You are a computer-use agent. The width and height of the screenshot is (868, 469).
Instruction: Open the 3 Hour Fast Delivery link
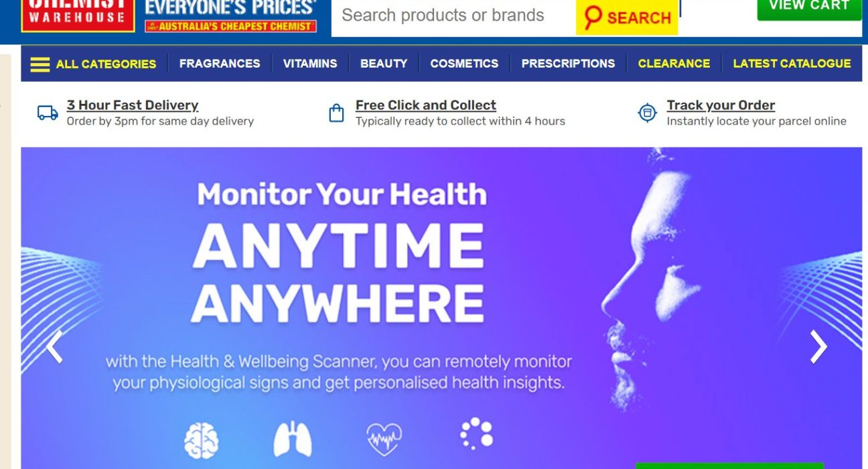(x=133, y=105)
